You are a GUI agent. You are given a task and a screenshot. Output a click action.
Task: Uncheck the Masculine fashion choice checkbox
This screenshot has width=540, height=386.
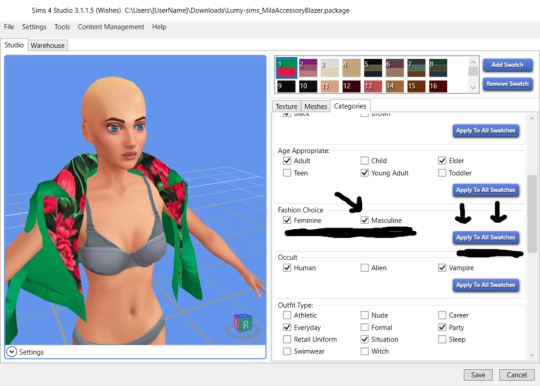364,220
